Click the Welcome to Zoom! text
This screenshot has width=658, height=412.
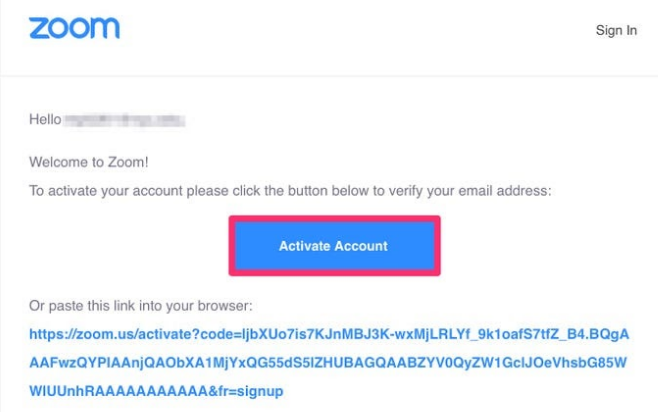[x=89, y=162]
